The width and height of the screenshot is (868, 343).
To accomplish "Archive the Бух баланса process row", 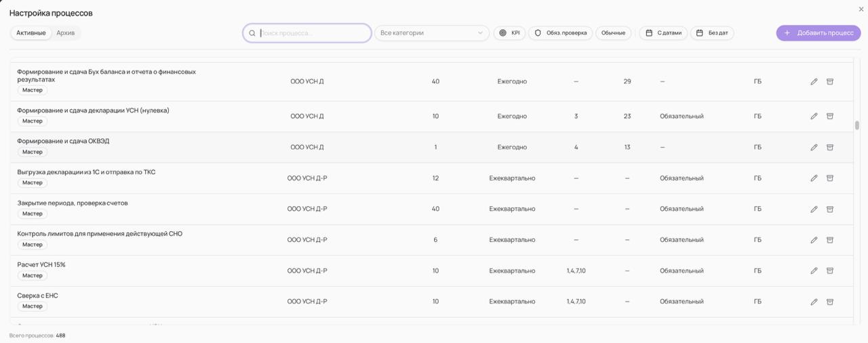I will click(829, 81).
